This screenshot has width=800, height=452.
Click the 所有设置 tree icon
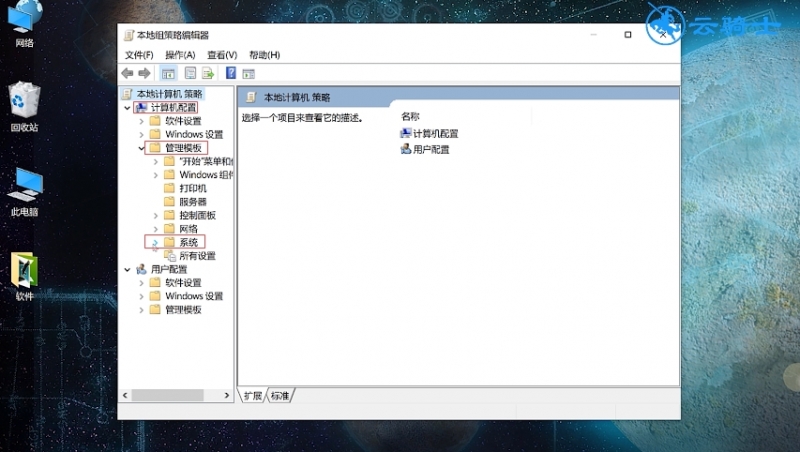click(169, 256)
